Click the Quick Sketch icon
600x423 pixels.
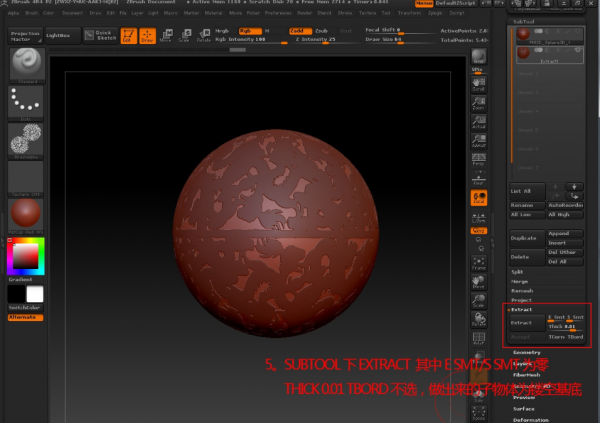(104, 36)
